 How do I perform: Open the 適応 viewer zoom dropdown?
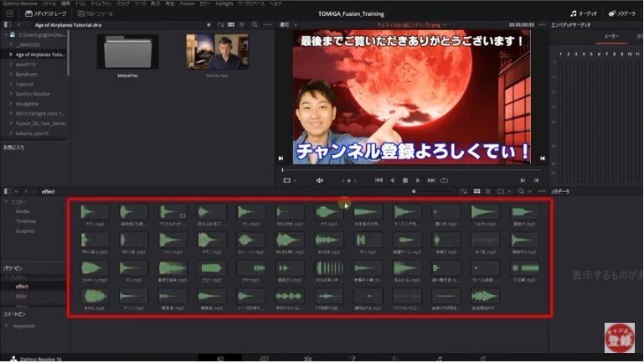288,25
